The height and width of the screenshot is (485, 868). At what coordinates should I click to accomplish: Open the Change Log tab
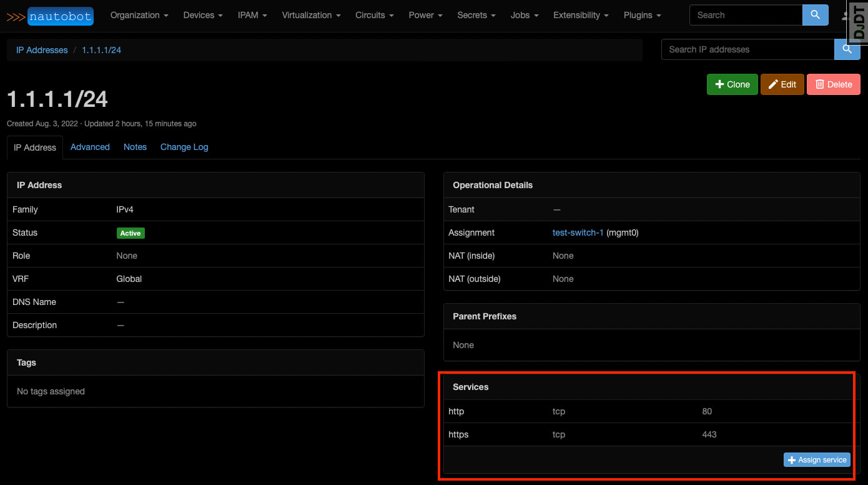tap(184, 147)
